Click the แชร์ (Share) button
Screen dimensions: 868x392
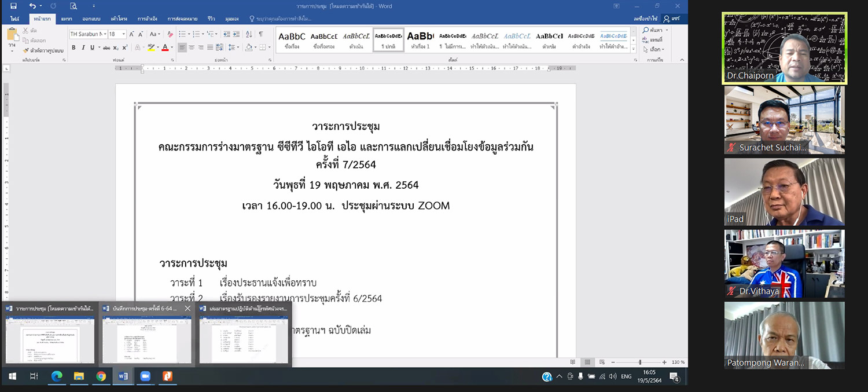(x=672, y=19)
